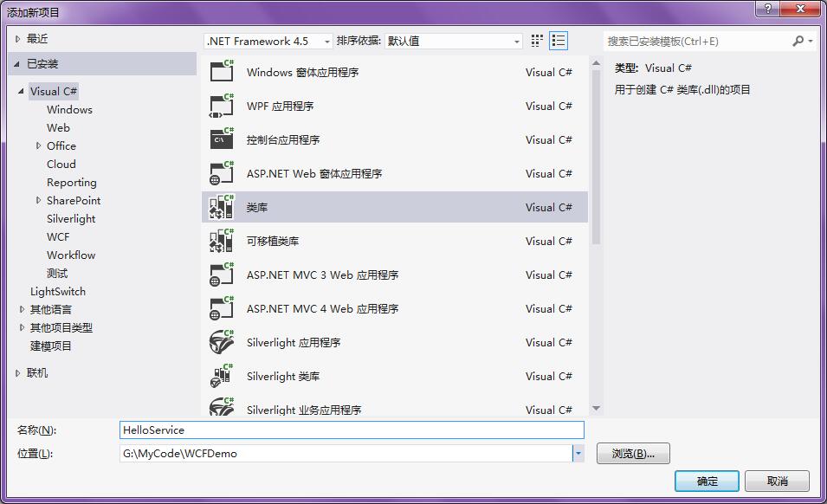Click the search magnifier icon
Image resolution: width=827 pixels, height=504 pixels.
(798, 41)
